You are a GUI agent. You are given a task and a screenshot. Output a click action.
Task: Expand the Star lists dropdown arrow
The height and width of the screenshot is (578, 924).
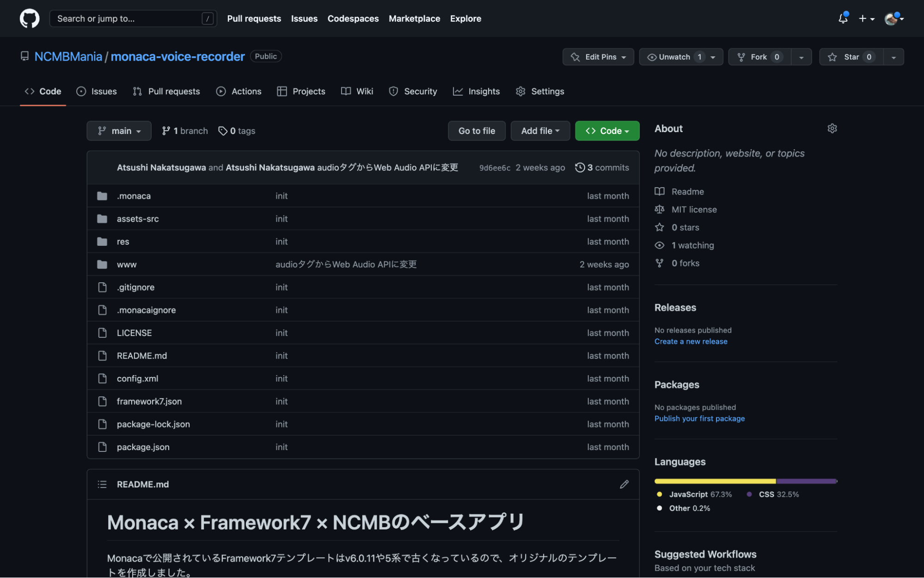pos(893,57)
